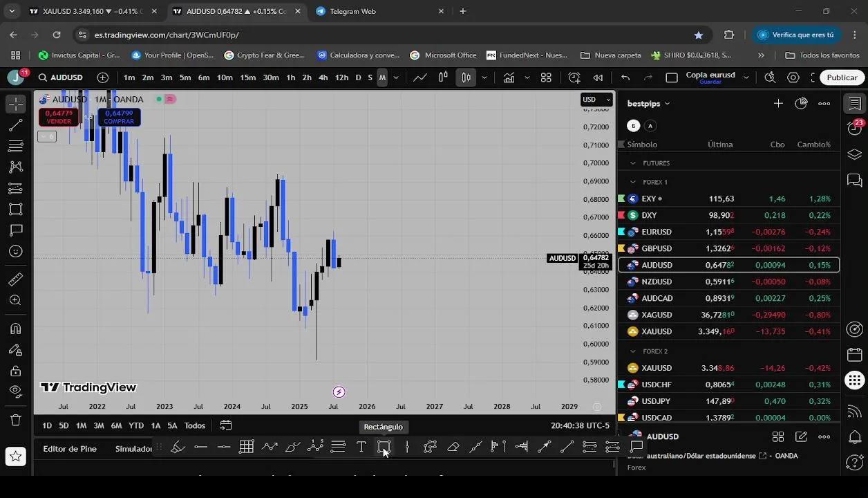Screen dimensions: 868x498
Task: Select the grid Gann box tool
Action: click(246, 448)
